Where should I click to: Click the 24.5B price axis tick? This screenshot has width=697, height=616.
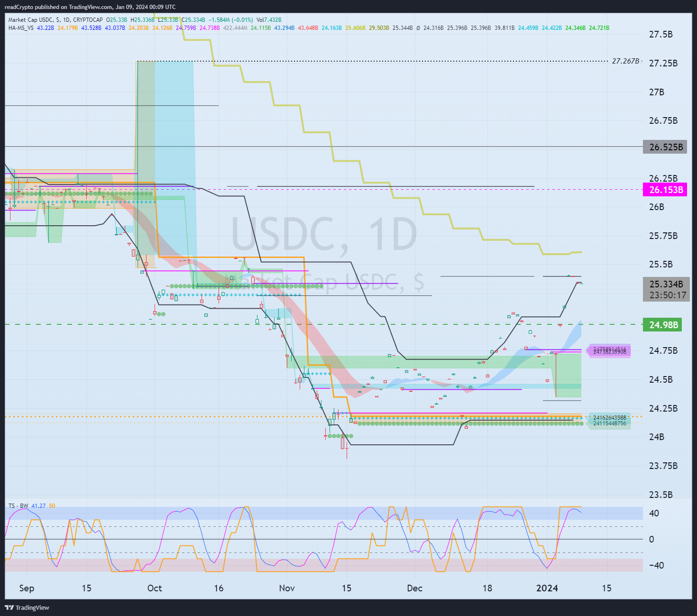[x=660, y=379]
